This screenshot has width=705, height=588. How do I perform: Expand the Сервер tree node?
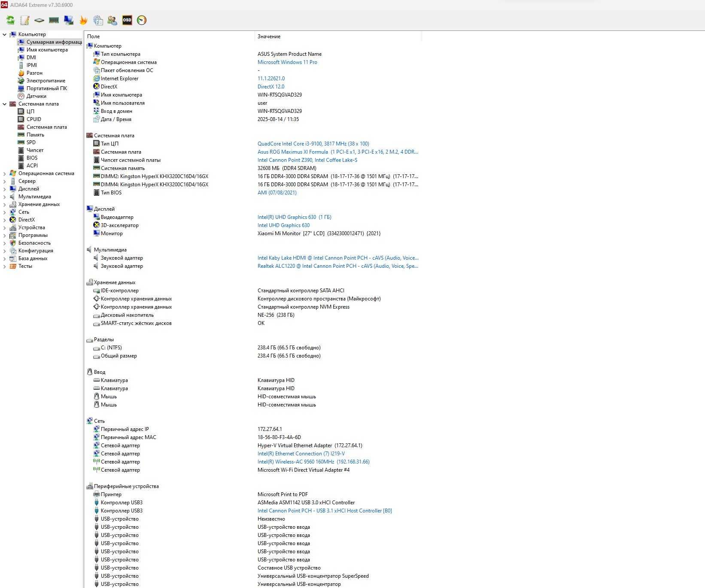pyautogui.click(x=5, y=181)
